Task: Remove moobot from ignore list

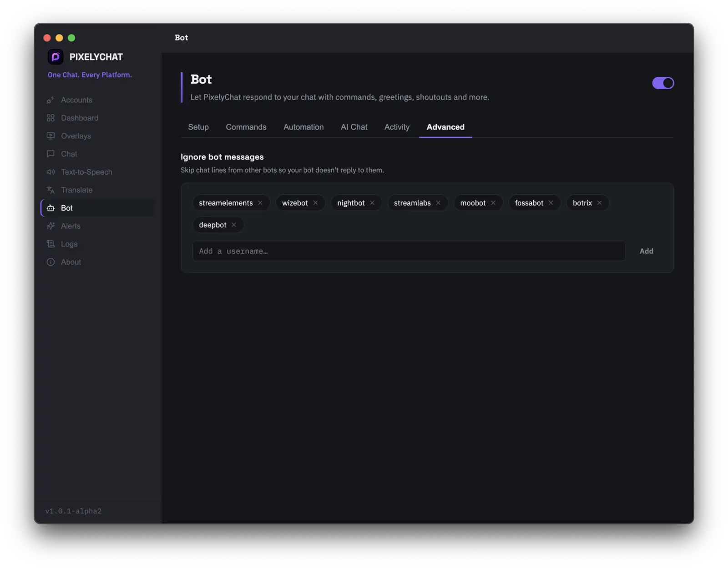Action: [x=493, y=203]
